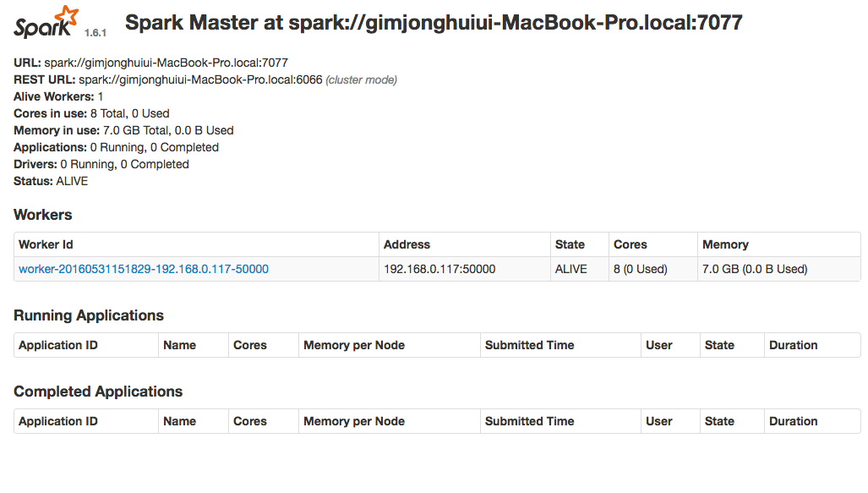This screenshot has height=493, width=868.
Task: Open worker-20160531151829-192.168.0.117-50000 link
Action: [x=144, y=269]
